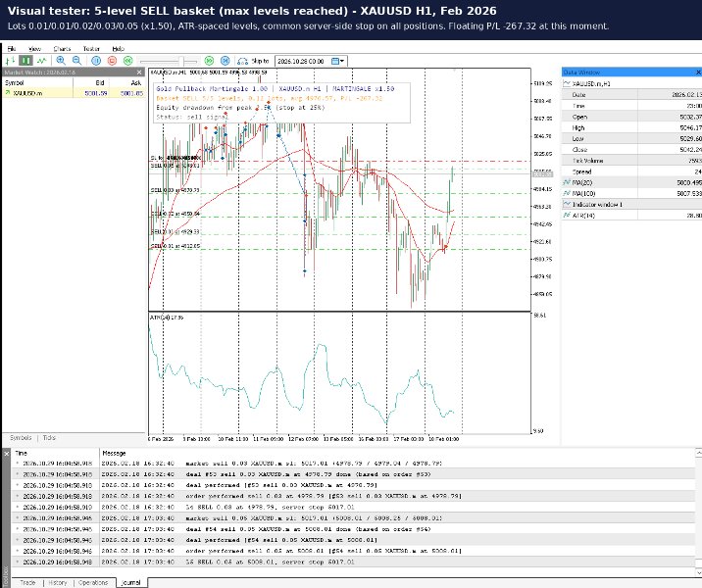Select journal row 'market sell 0.05 XAUUSD.m'
702x588 pixels.
[x=353, y=517]
